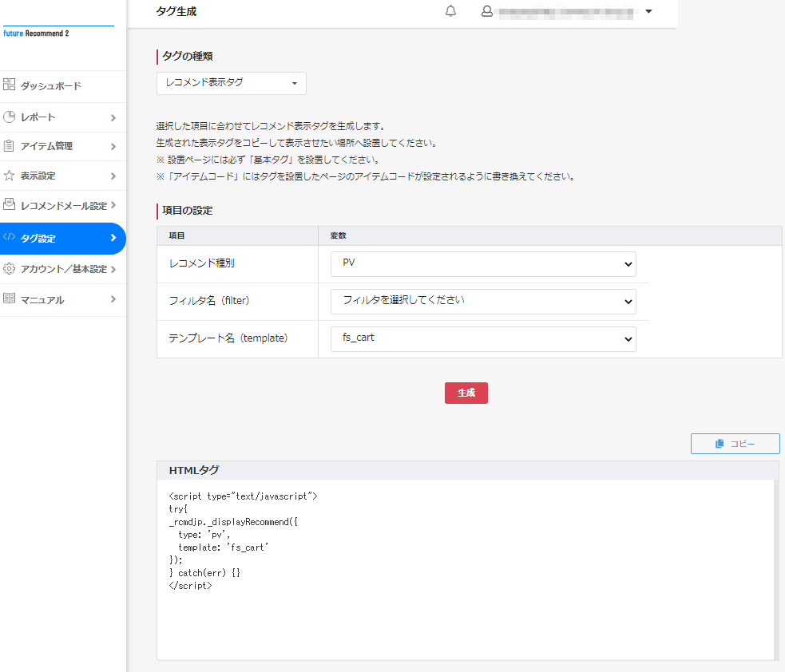Screen dimensions: 785x672
Task: Expand the アイテム管理 chevron arrow
Action: 113,147
